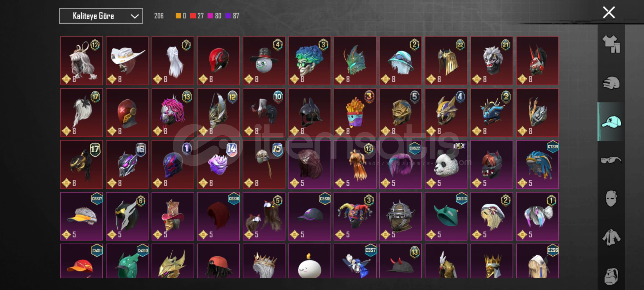Viewport: 644px width, 290px height.
Task: Select the french fries headgear item
Action: [355, 113]
